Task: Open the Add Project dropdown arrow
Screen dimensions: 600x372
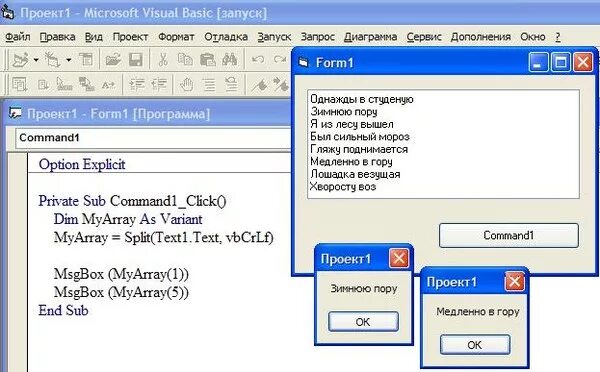Action: (x=36, y=60)
